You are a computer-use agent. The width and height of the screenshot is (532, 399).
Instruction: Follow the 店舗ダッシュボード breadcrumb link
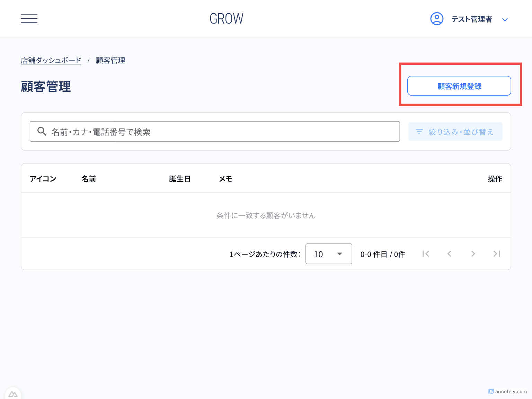(51, 61)
